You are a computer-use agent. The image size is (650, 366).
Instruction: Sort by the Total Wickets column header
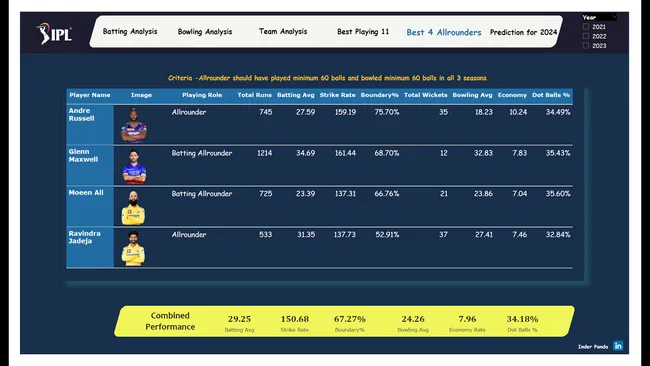(426, 95)
